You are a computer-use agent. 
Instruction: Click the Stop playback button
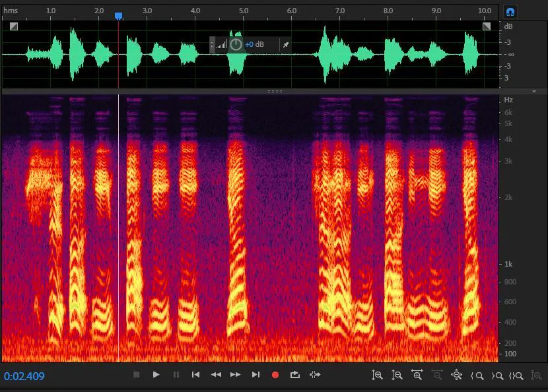click(136, 375)
